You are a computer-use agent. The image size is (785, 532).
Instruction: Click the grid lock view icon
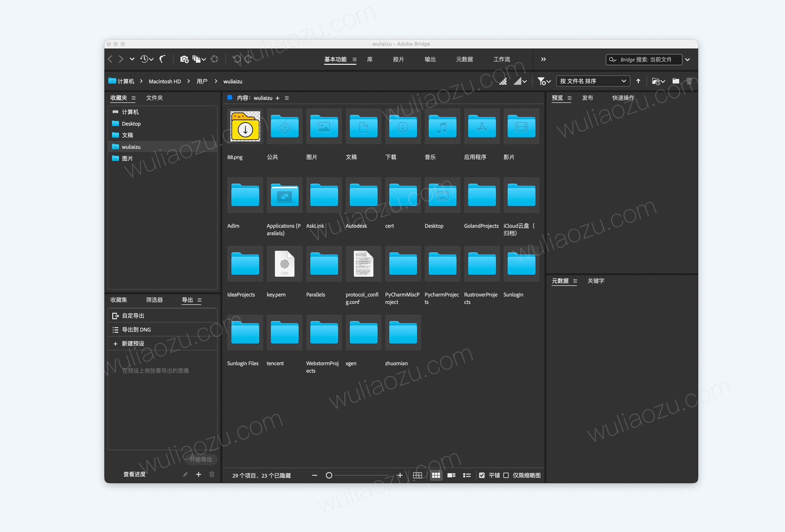point(418,475)
